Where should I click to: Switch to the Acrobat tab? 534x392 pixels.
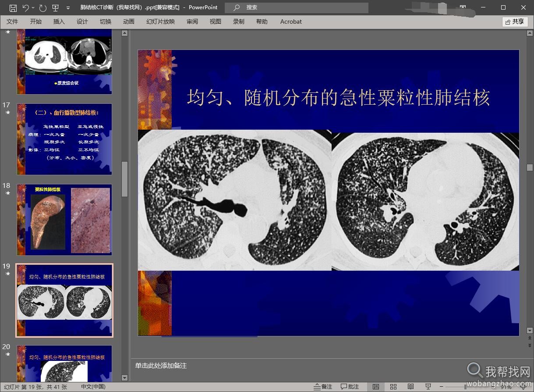(291, 21)
